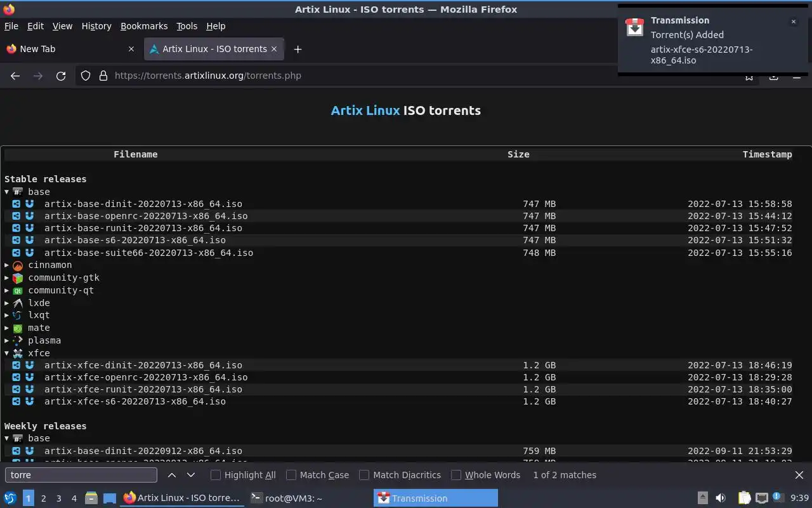Close the Artix Linux ISO torrents tab

(x=274, y=49)
